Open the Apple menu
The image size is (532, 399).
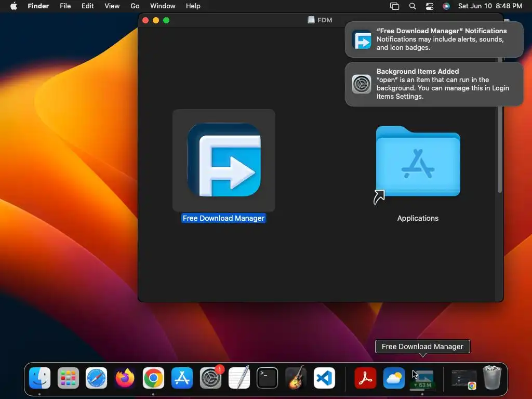tap(14, 6)
